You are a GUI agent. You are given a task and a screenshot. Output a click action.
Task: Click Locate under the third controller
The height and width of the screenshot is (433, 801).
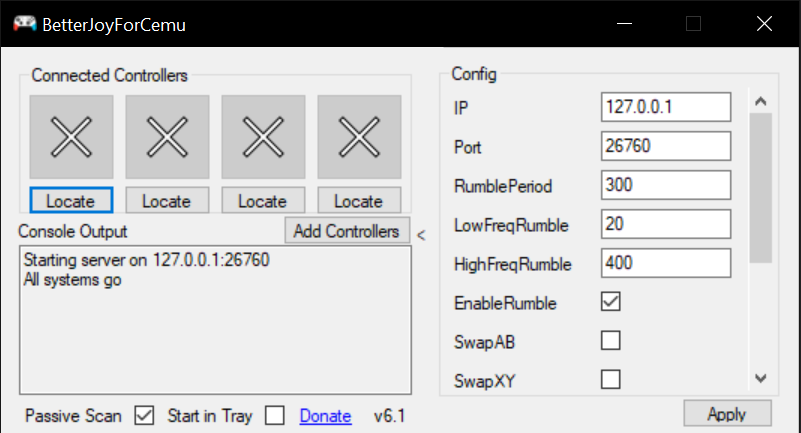pyautogui.click(x=263, y=200)
